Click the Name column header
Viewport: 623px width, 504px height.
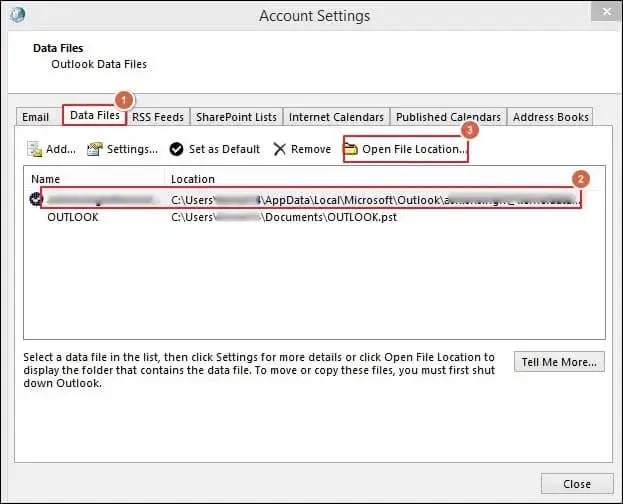tap(45, 179)
